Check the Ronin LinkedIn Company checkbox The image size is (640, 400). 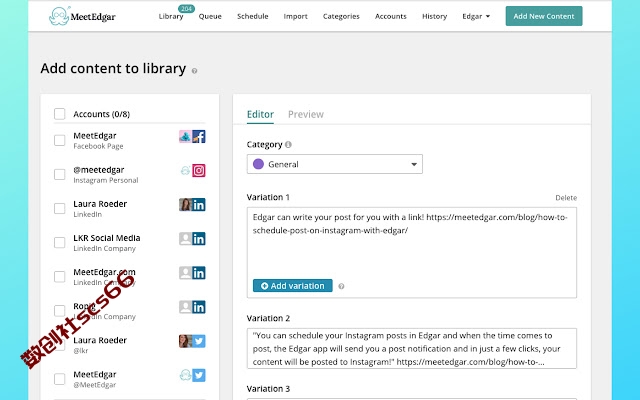[60, 311]
